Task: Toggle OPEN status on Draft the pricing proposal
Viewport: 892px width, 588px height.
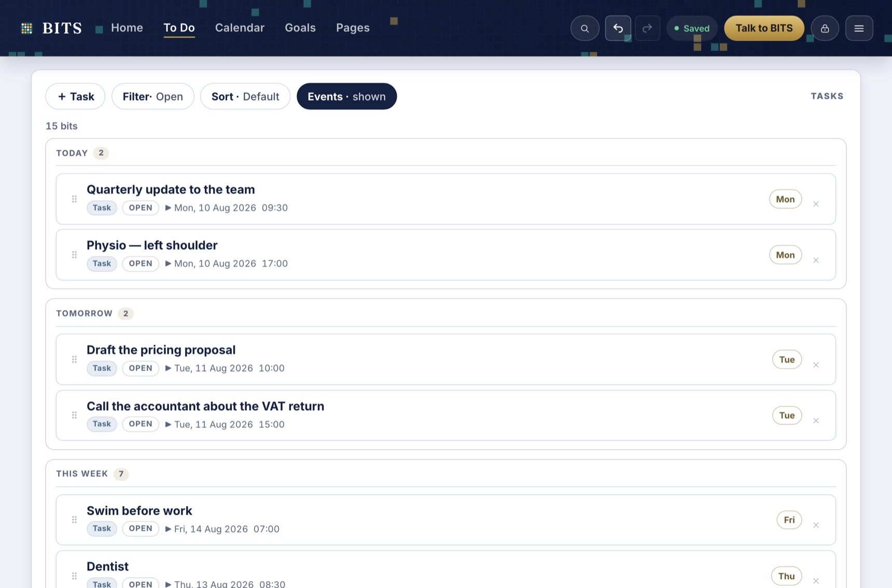Action: (141, 368)
